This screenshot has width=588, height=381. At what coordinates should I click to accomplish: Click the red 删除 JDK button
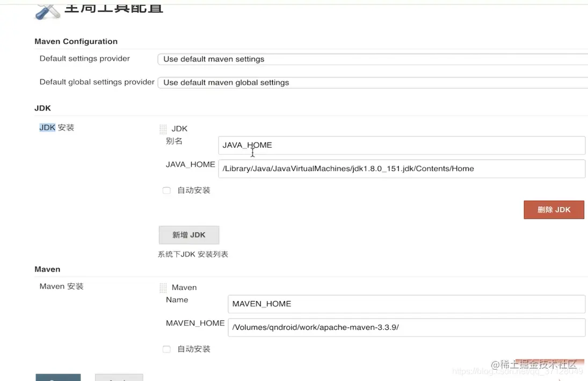pyautogui.click(x=554, y=210)
